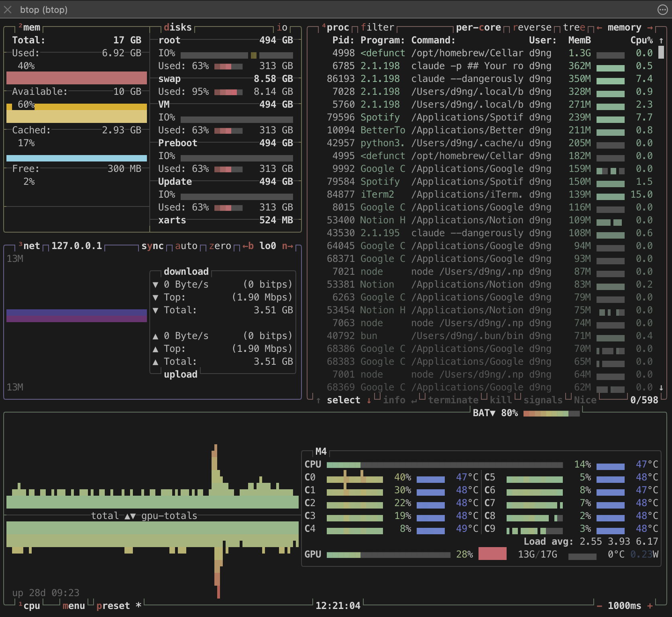672x617 pixels.
Task: Select previous network interface with ←b
Action: point(248,246)
